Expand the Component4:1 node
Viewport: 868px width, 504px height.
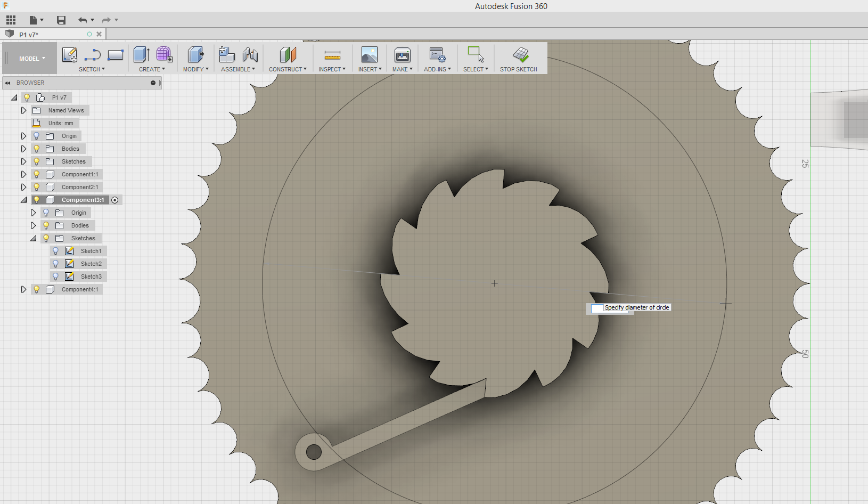coord(23,289)
